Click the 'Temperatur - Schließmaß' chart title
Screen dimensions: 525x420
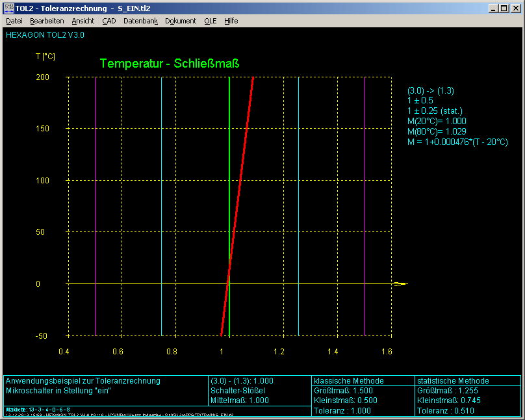pos(170,64)
